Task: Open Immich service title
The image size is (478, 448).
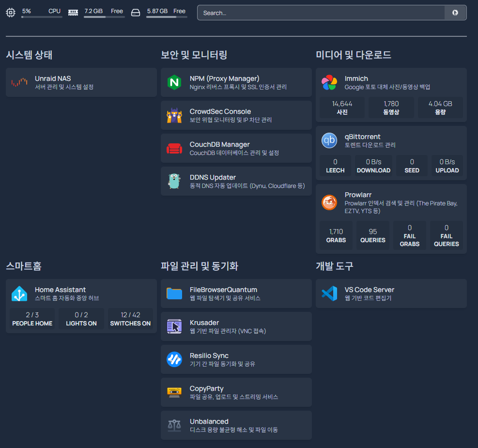Action: coord(356,78)
